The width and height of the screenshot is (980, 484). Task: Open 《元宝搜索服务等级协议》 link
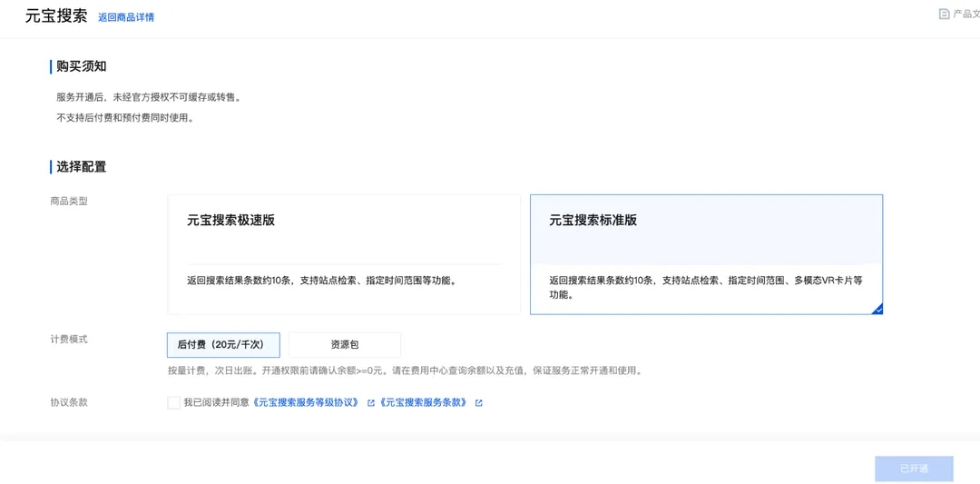point(307,402)
